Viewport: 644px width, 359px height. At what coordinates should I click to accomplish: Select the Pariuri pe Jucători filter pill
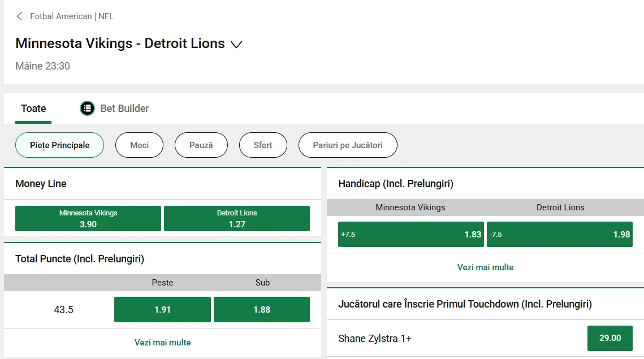[348, 145]
